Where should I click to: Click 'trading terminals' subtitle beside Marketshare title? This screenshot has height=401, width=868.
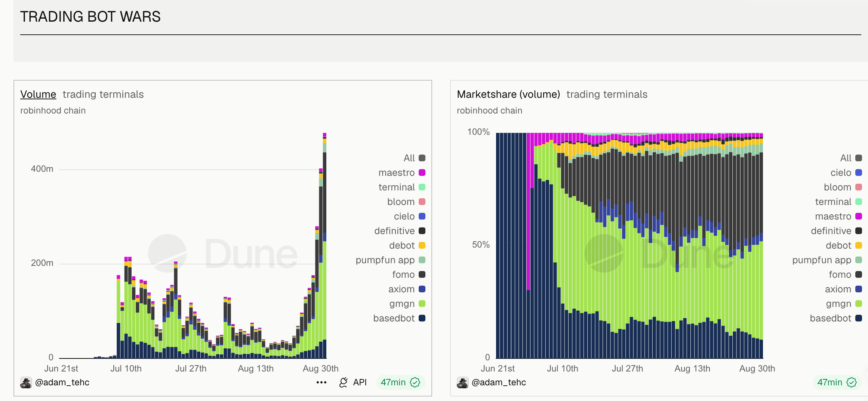coord(607,94)
